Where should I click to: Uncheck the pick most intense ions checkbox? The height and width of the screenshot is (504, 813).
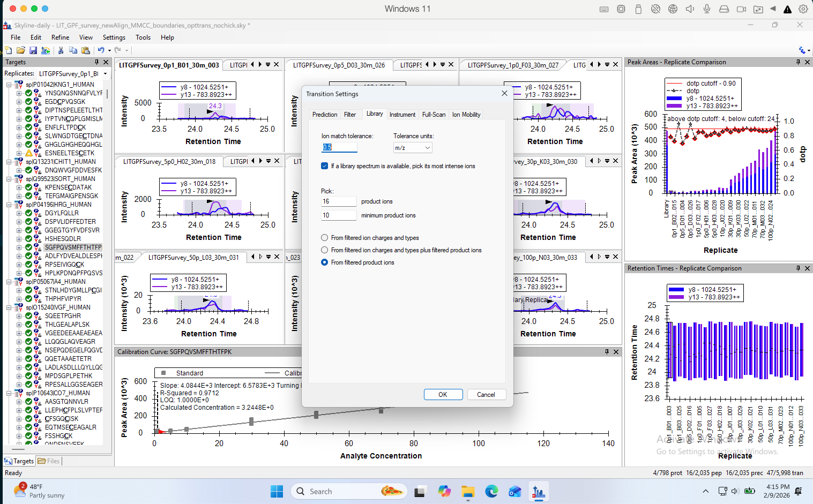pyautogui.click(x=324, y=166)
